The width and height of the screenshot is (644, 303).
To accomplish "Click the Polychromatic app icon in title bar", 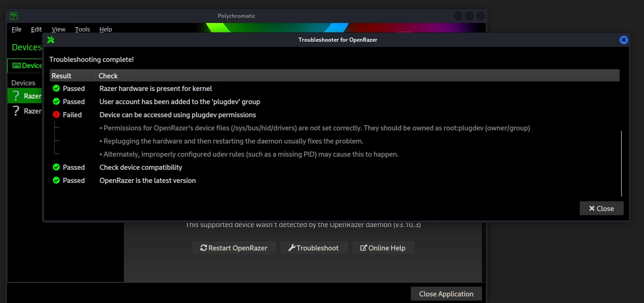I will (x=14, y=16).
